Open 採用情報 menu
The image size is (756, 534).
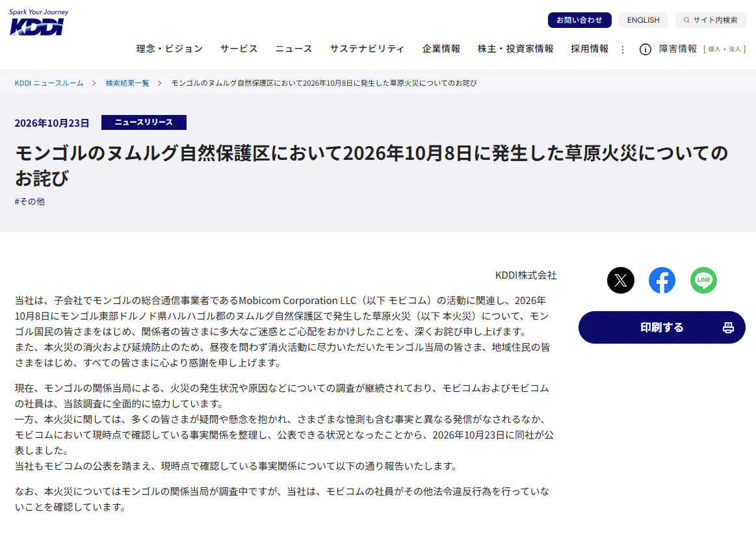pos(590,49)
